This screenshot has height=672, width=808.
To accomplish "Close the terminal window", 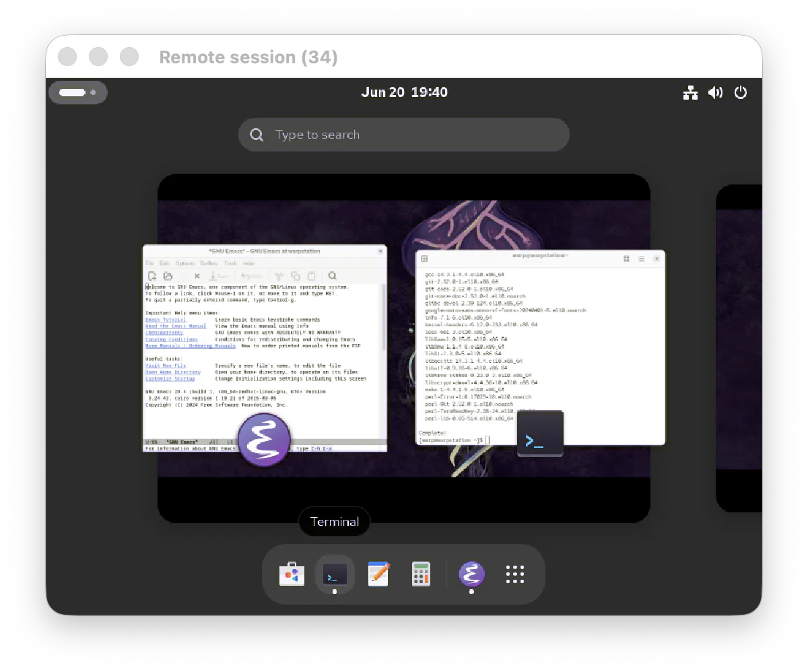I will pyautogui.click(x=657, y=259).
